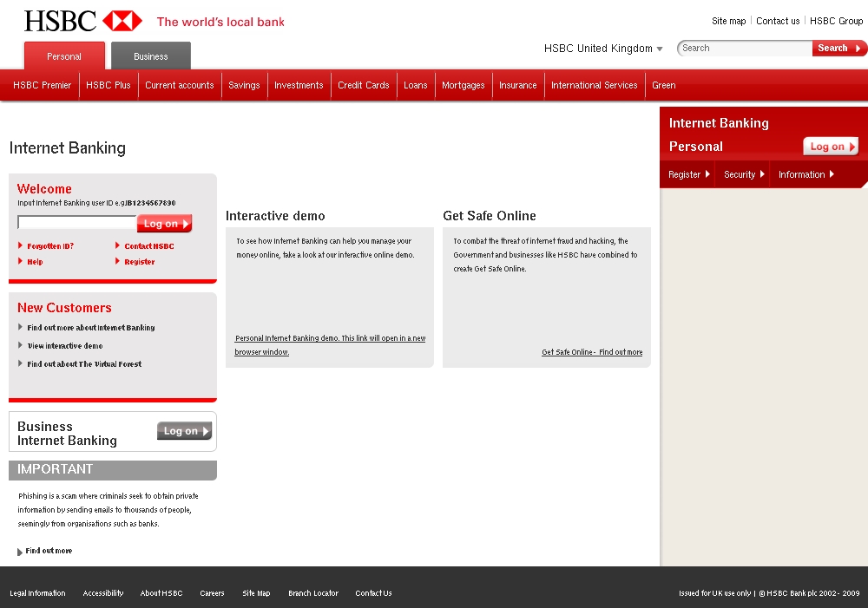Open the Careers footer link
This screenshot has width=868, height=608.
pos(212,593)
